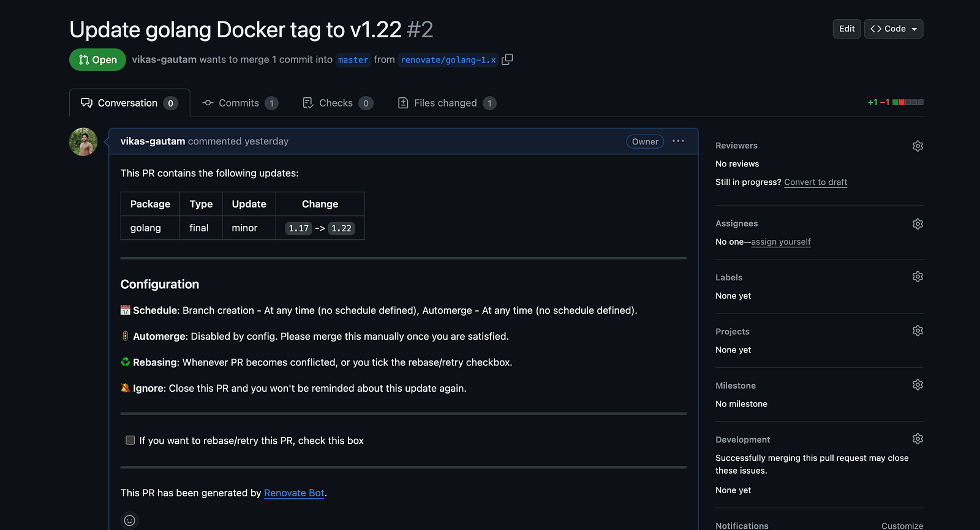
Task: Click the minor update table cell
Action: coord(249,228)
